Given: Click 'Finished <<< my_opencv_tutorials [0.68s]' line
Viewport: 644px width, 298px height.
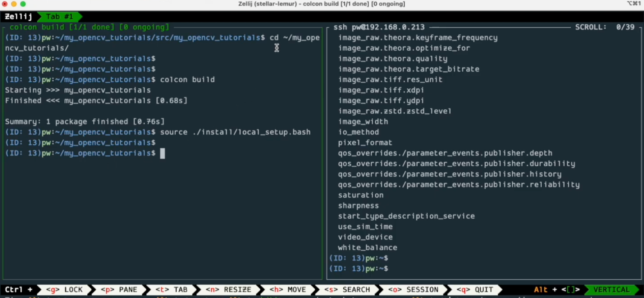Looking at the screenshot, I should pyautogui.click(x=96, y=101).
